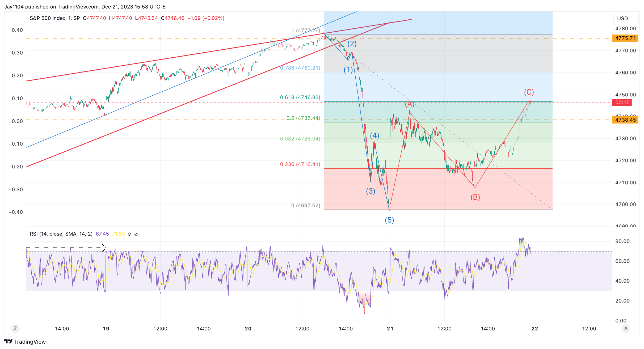Click the 0.618 (4746.83) Fibonacci label
This screenshot has width=644, height=349.
[300, 97]
